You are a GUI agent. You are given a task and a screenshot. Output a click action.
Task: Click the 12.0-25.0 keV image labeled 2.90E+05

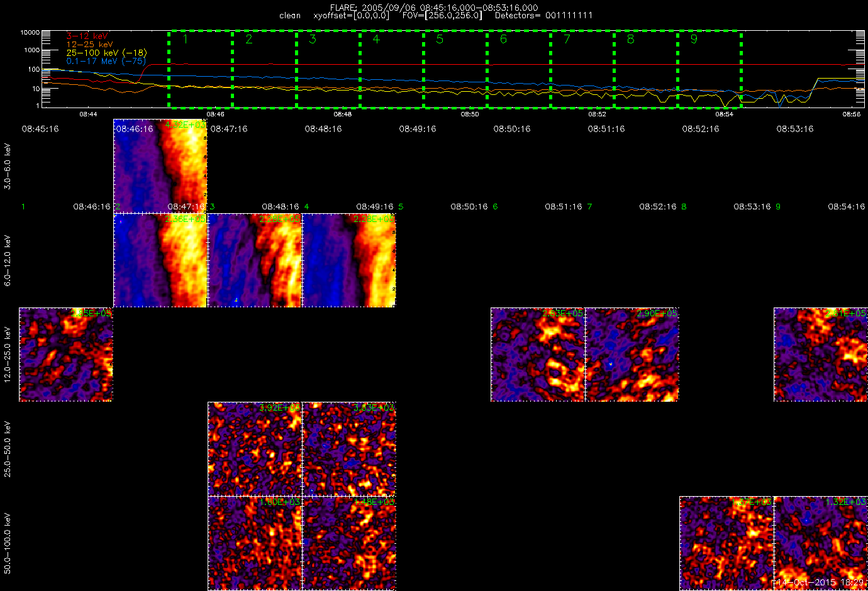pyautogui.click(x=632, y=355)
